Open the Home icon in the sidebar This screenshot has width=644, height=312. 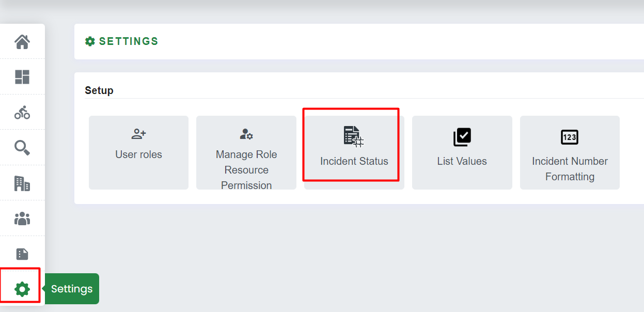tap(22, 42)
